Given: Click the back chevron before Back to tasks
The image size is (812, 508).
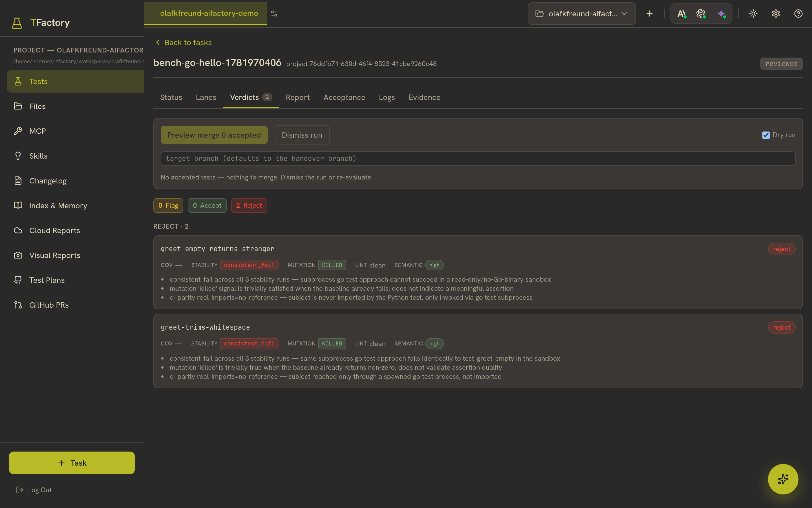Looking at the screenshot, I should (158, 42).
